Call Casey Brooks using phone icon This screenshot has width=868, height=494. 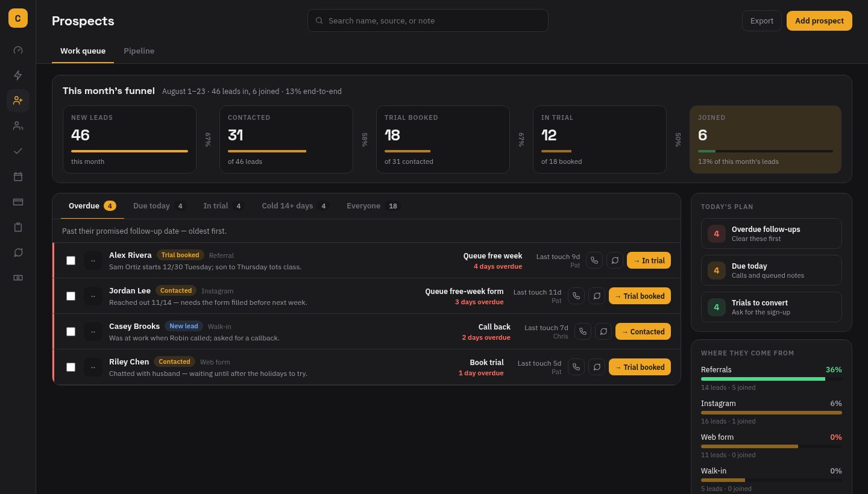[583, 331]
